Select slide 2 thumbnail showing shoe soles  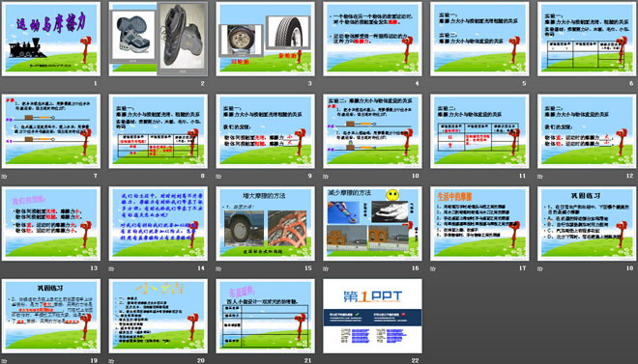tap(159, 39)
